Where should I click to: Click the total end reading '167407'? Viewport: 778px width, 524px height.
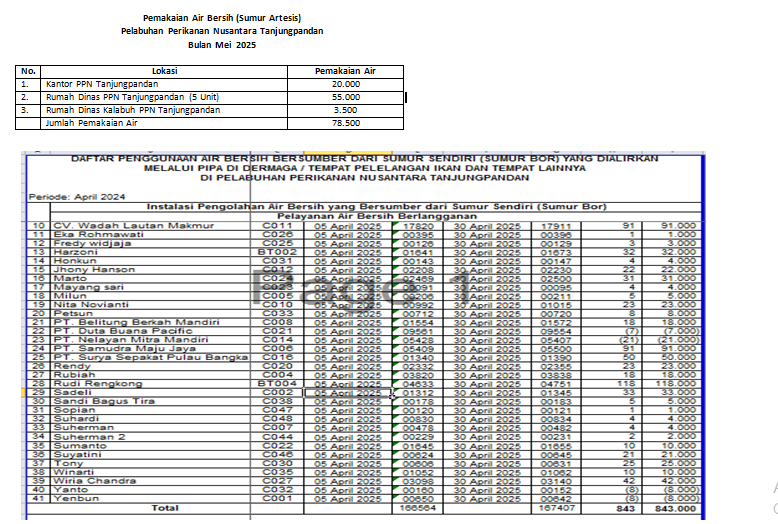pos(556,508)
